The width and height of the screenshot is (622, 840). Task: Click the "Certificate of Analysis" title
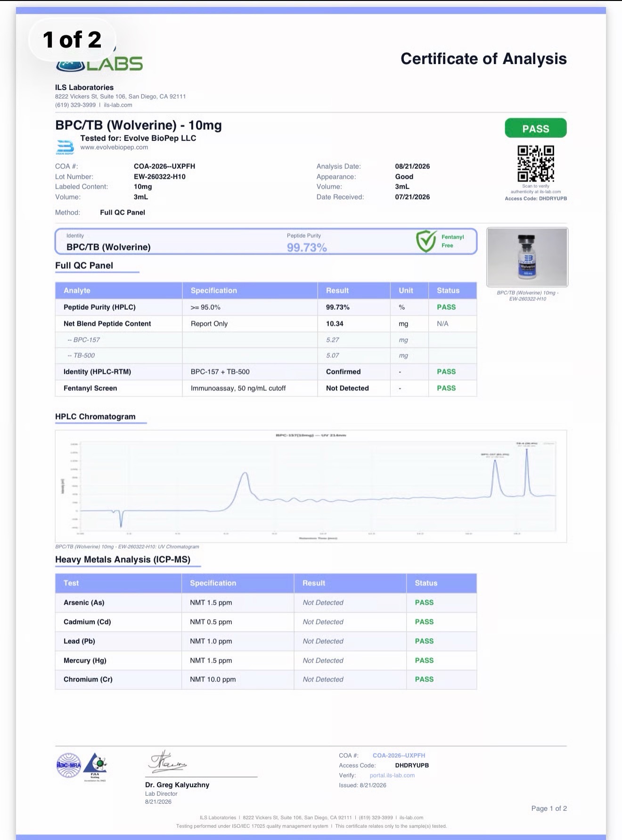pos(483,58)
